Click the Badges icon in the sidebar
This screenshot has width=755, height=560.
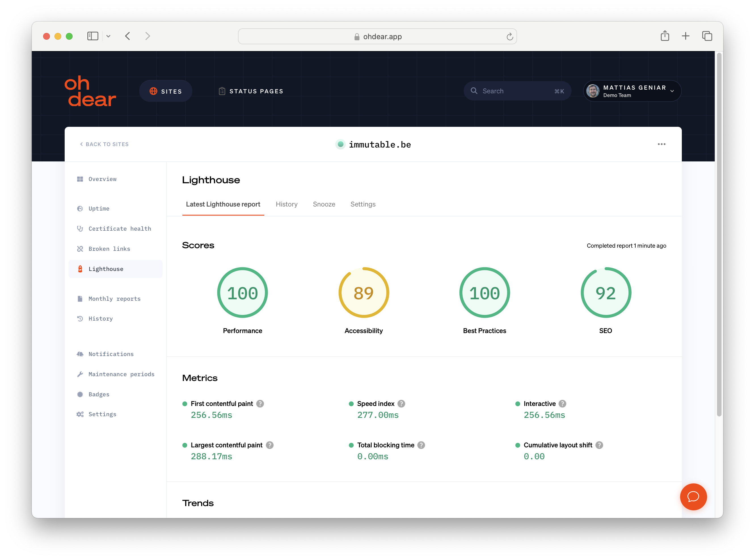pyautogui.click(x=80, y=394)
